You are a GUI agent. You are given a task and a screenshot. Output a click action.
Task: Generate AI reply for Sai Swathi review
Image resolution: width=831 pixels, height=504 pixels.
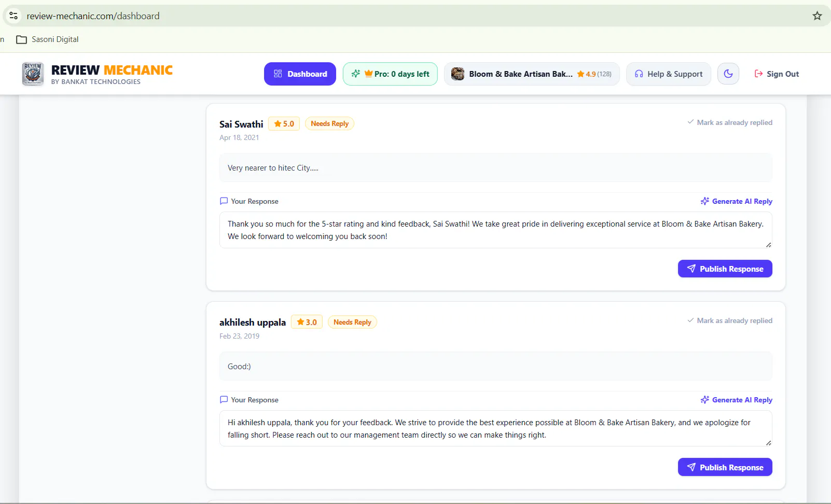click(x=736, y=201)
